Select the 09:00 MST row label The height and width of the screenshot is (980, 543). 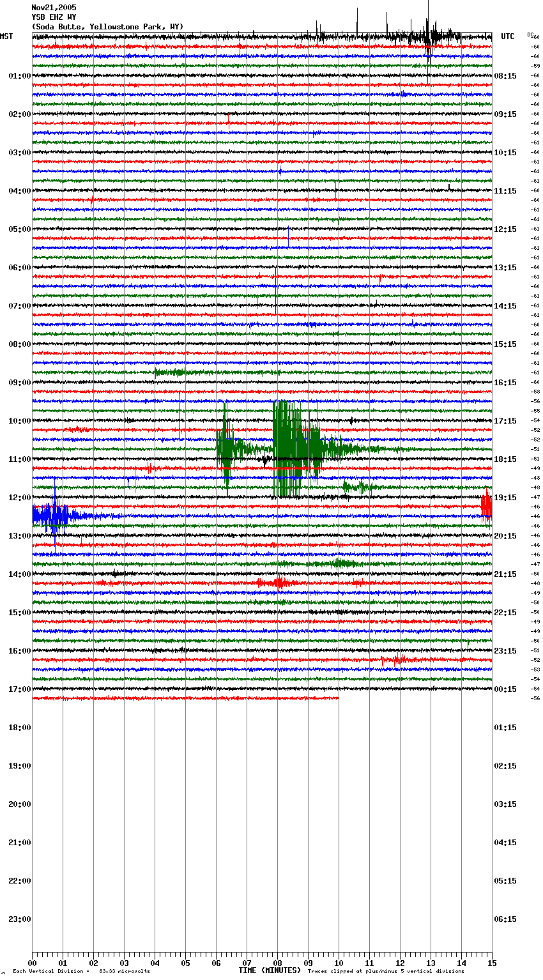pyautogui.click(x=20, y=383)
